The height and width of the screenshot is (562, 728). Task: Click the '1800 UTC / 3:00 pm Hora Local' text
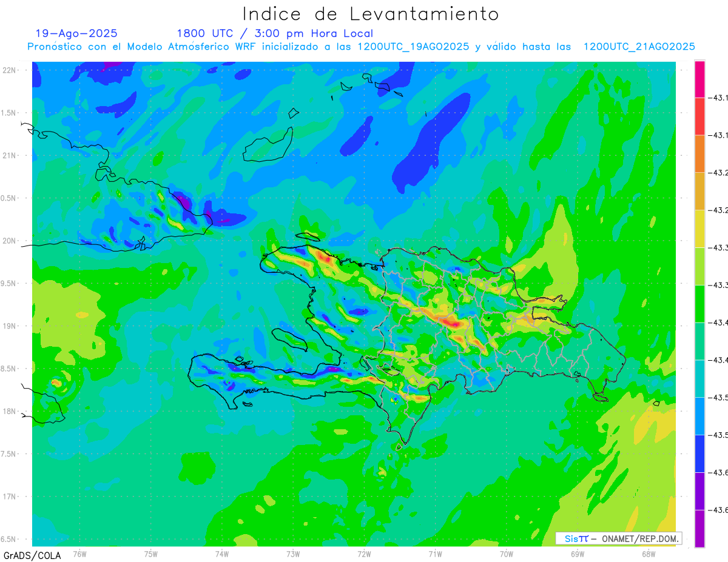tap(275, 33)
